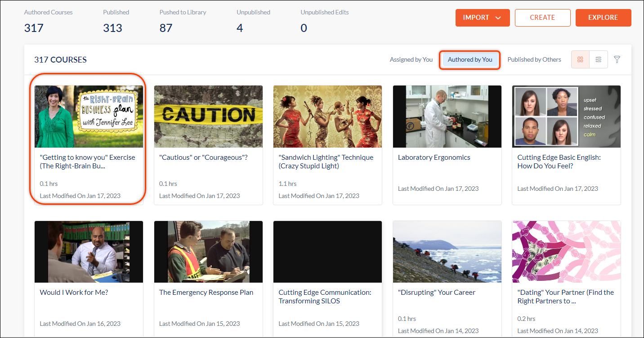Click the Unpublished Edits 0 stat
The image size is (644, 338).
pos(325,21)
